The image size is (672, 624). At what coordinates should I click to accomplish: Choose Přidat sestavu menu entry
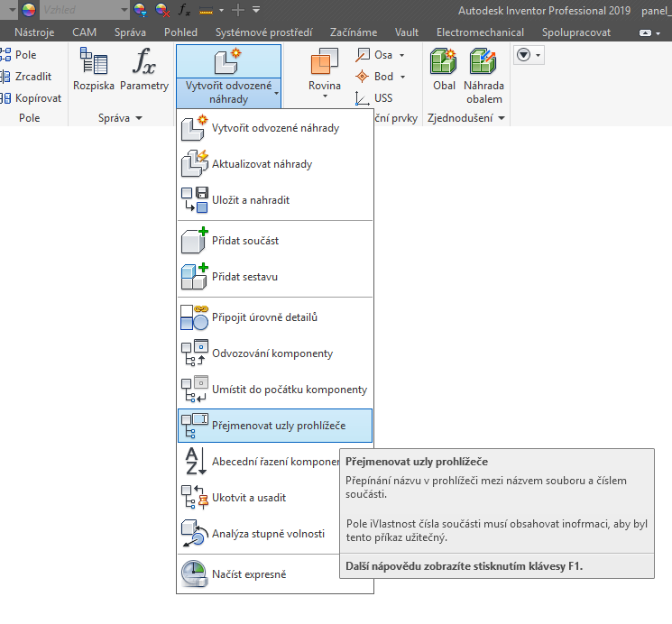275,277
